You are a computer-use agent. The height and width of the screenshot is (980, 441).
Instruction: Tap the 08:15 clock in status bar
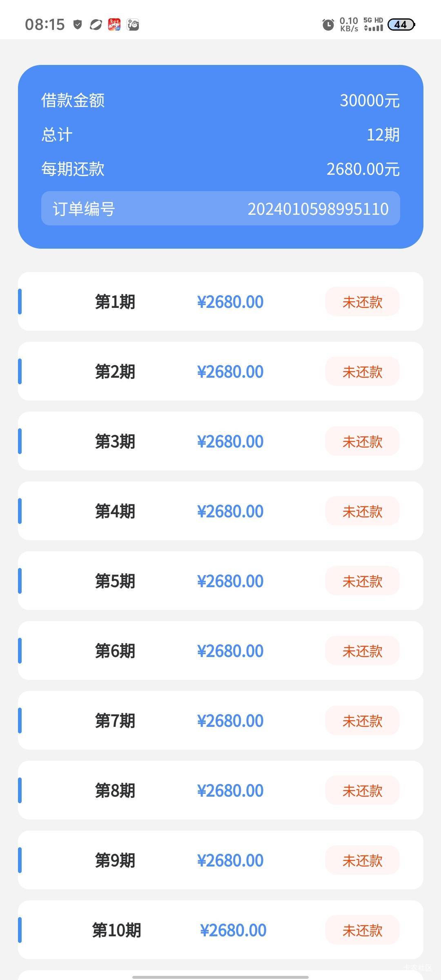pos(45,24)
